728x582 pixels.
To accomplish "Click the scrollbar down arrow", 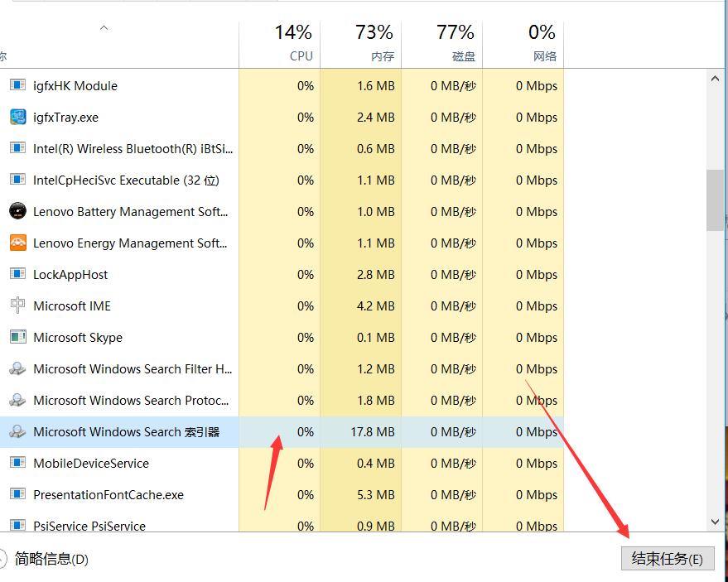I will coord(714,522).
